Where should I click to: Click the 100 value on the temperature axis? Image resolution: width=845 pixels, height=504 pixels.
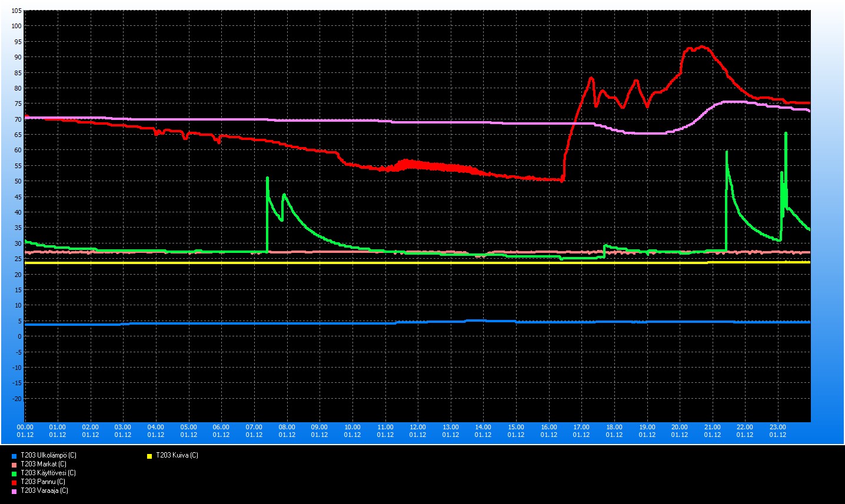click(x=16, y=26)
